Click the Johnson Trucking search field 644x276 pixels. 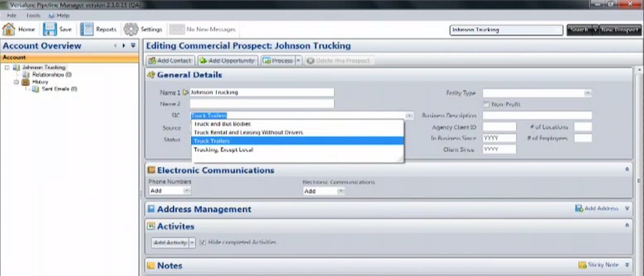pyautogui.click(x=506, y=30)
